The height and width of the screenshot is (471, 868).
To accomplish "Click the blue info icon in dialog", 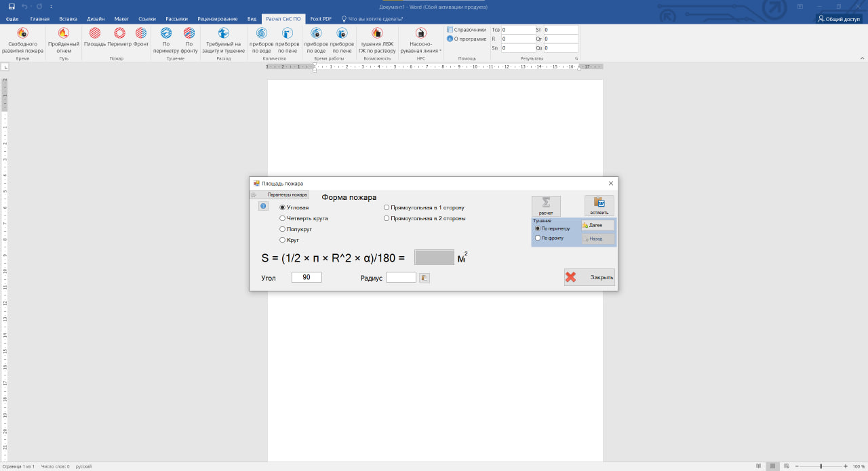I will pos(264,206).
